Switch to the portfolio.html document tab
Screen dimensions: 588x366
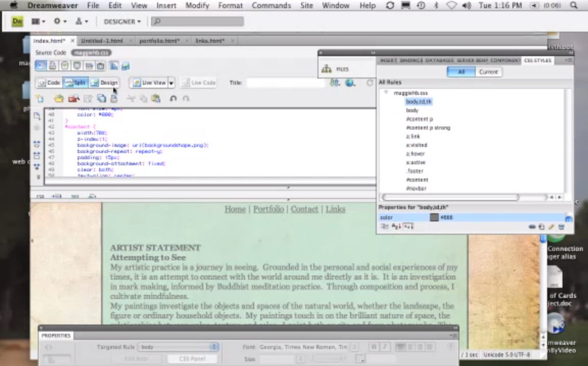[159, 41]
